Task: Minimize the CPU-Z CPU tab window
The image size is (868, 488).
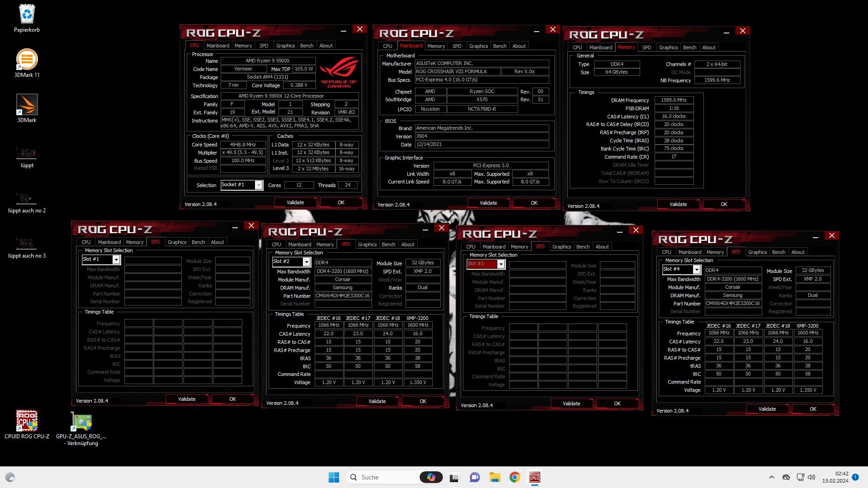Action: (344, 31)
